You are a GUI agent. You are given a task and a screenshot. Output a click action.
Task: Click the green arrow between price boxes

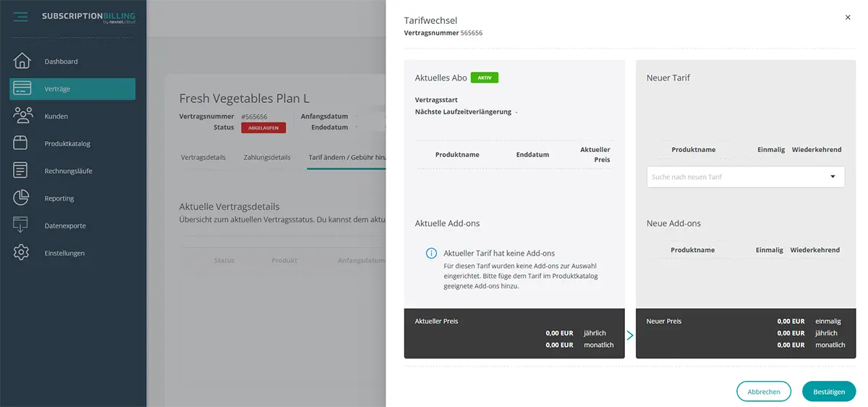(630, 335)
